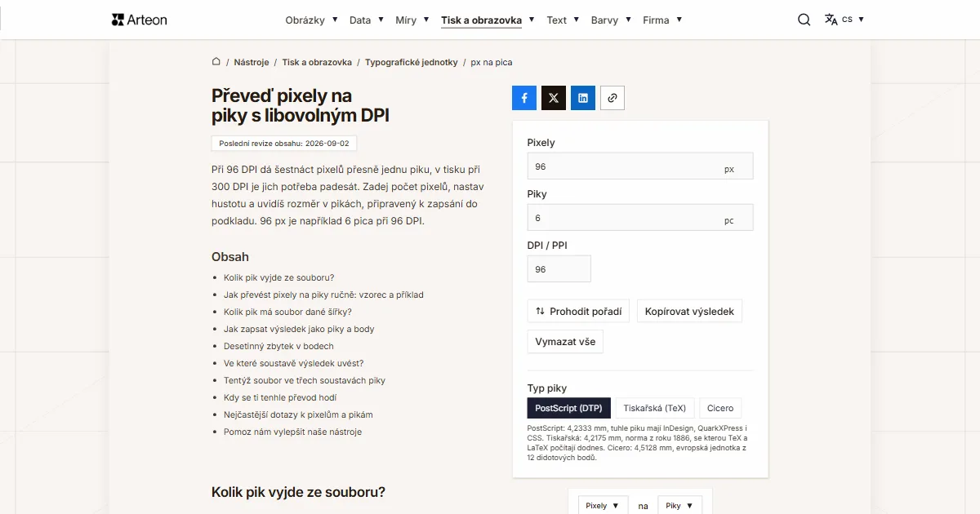Focus the DPI / PPI input field
The width and height of the screenshot is (980, 514).
click(559, 269)
